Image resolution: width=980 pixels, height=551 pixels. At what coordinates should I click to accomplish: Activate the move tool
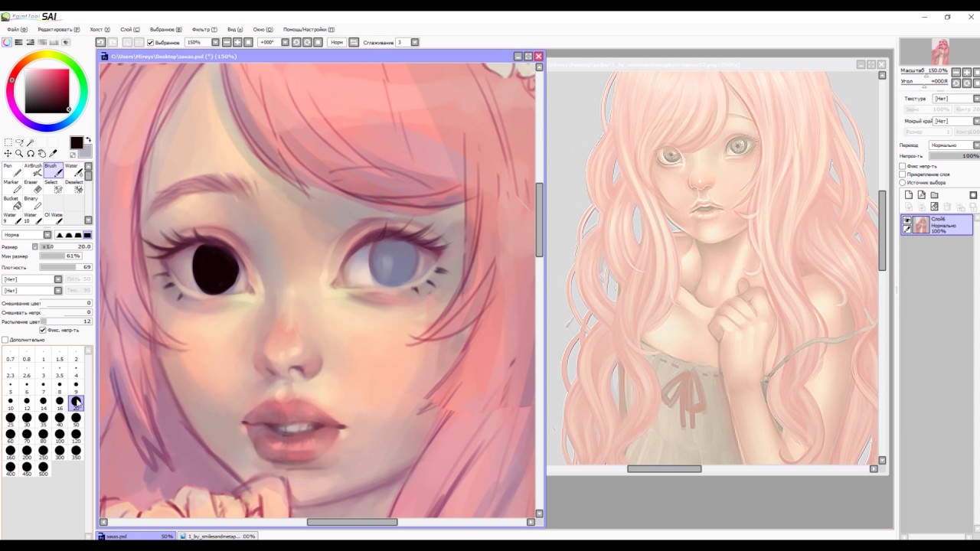[x=8, y=154]
